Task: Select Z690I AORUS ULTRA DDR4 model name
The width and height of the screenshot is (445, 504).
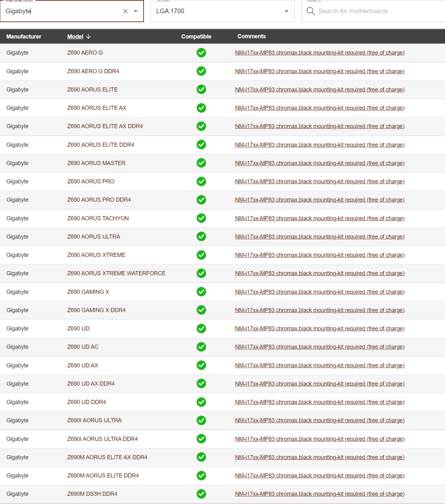Action: [102, 439]
